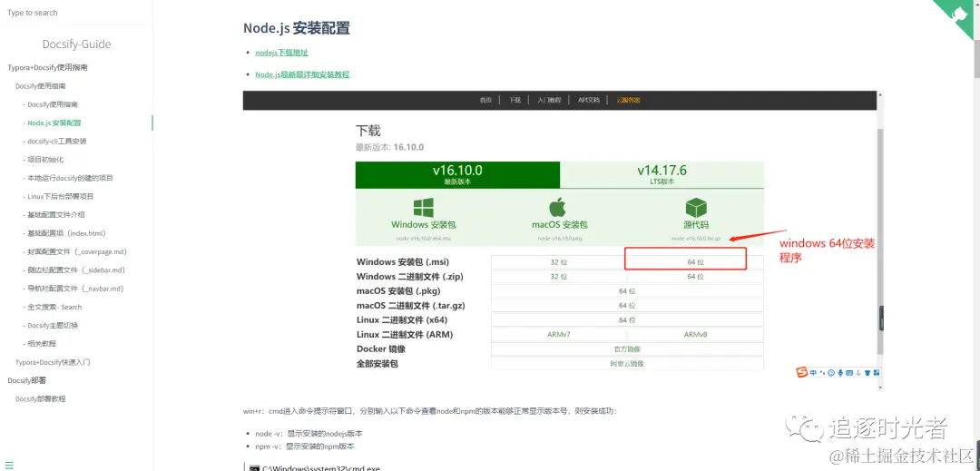Open 封面配置文件（_coverpage.md）entry
Viewport: 980px width, 471px height.
point(77,251)
